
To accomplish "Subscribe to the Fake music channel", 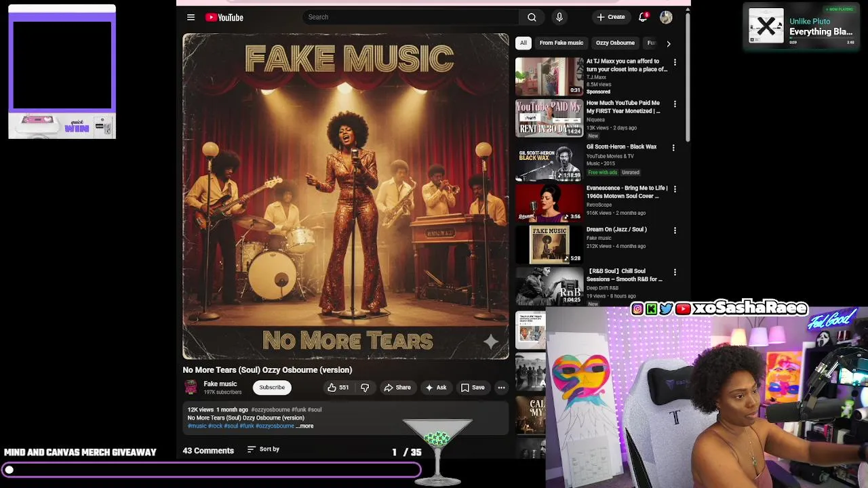I will coord(272,387).
